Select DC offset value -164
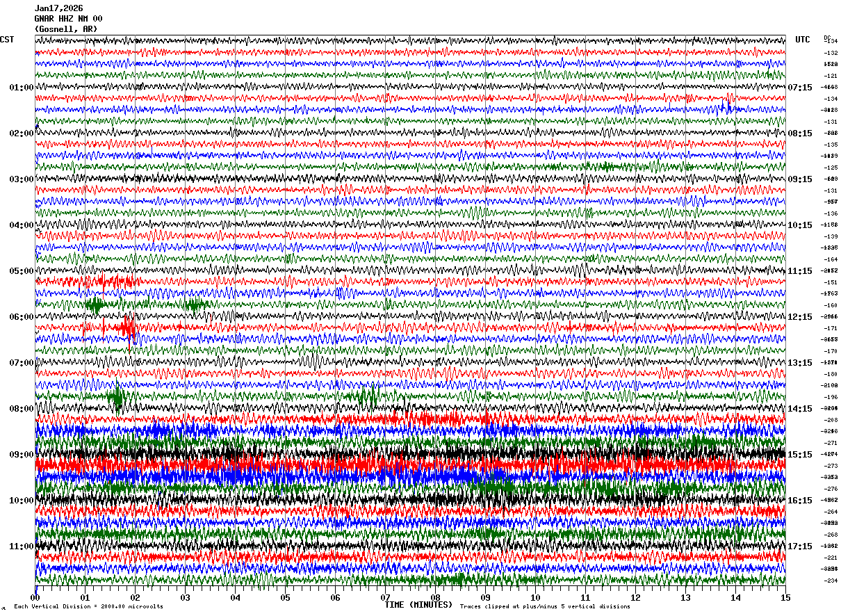Viewport: 841px width, 616px height. coord(831,259)
